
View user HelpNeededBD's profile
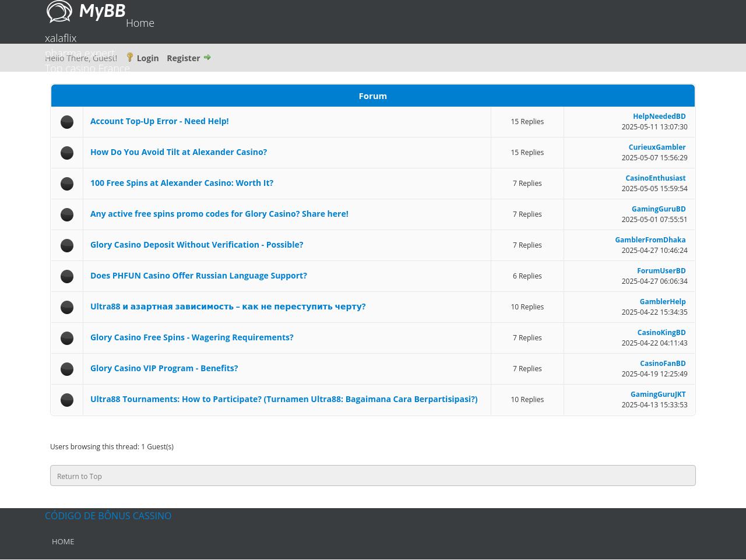(x=659, y=117)
